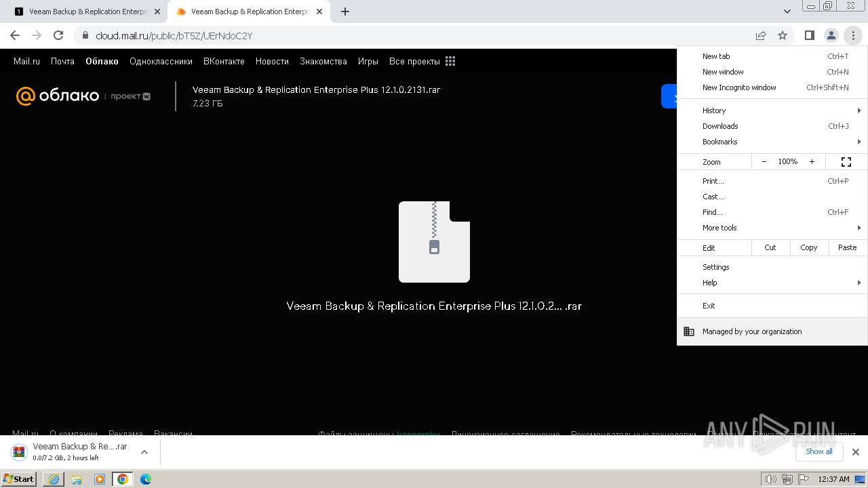
Task: Open the tab search chevron
Action: click(x=787, y=12)
